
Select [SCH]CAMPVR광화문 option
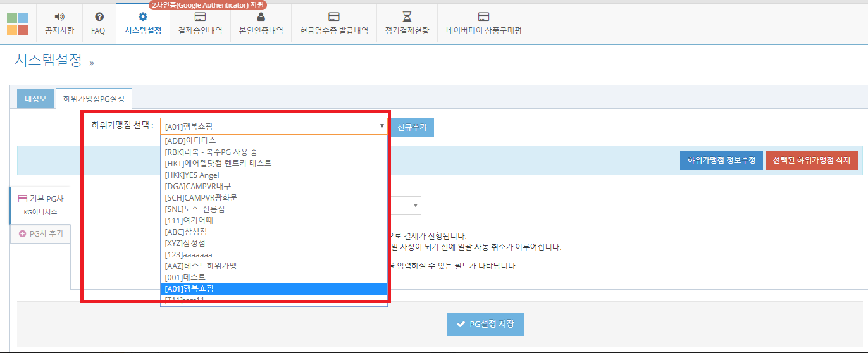point(273,197)
